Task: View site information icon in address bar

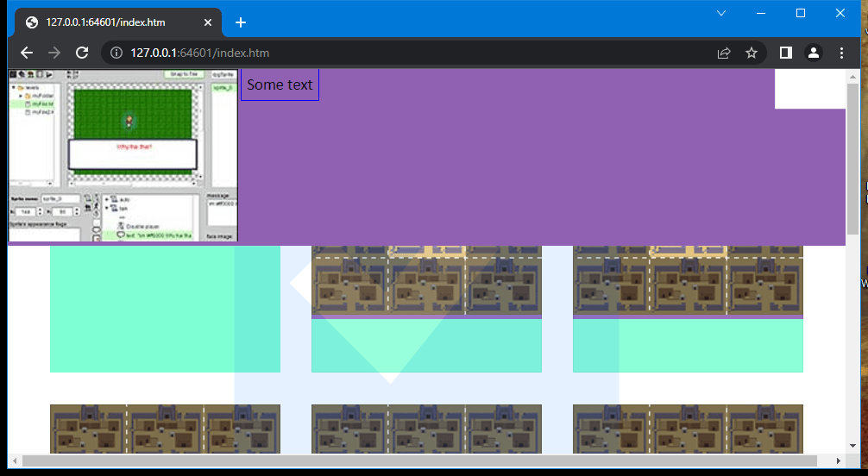Action: click(x=117, y=53)
